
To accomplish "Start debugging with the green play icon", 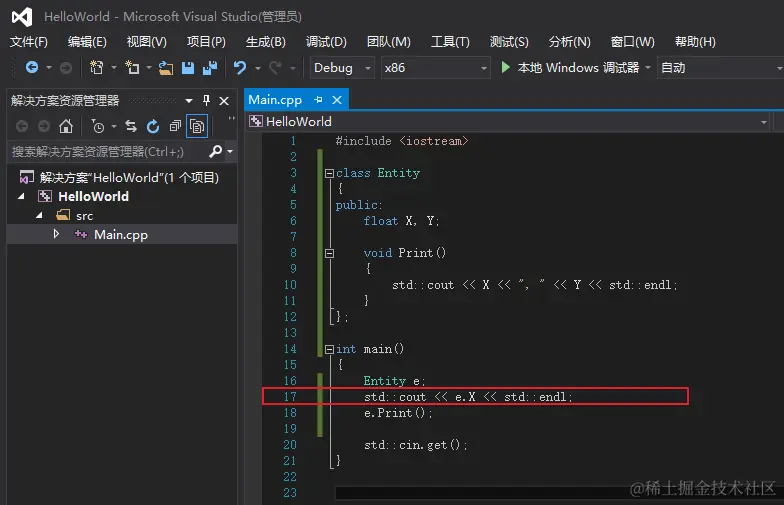I will pyautogui.click(x=506, y=67).
